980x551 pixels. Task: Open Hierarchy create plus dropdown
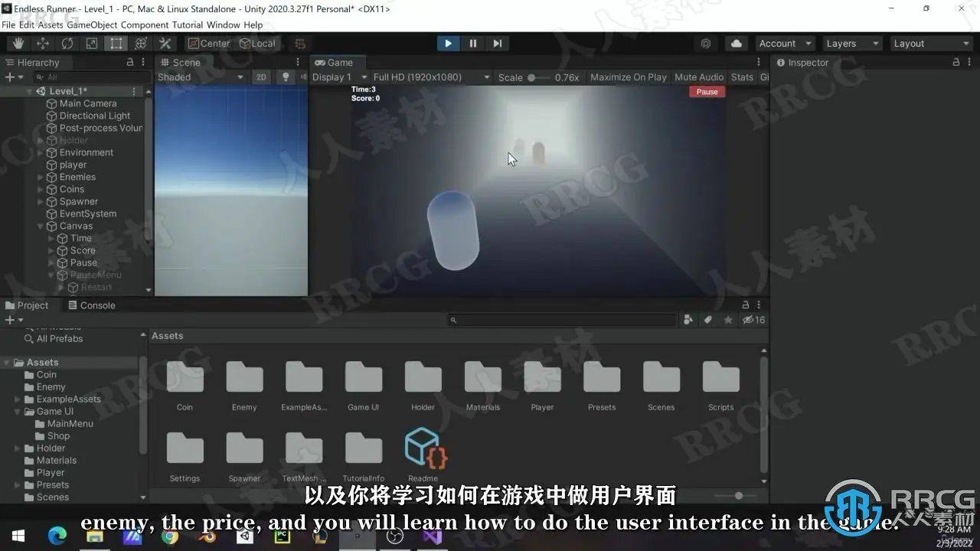pyautogui.click(x=14, y=77)
